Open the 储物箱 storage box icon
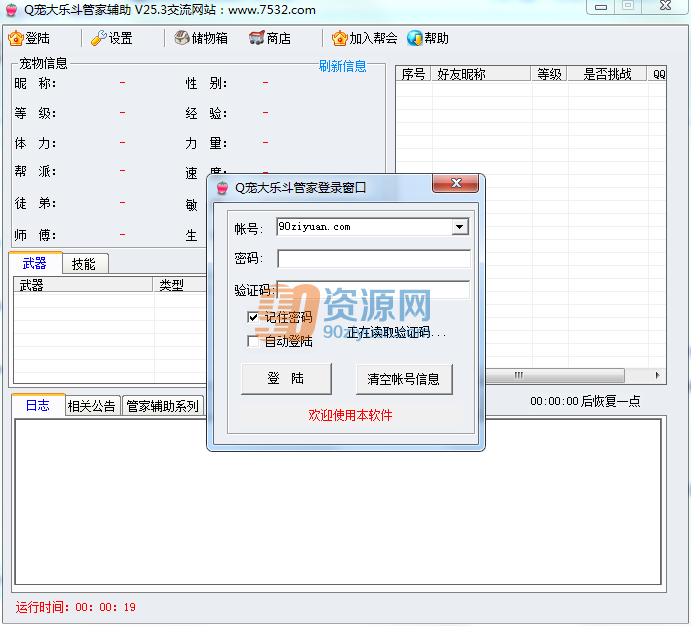The height and width of the screenshot is (626, 691). [x=182, y=38]
